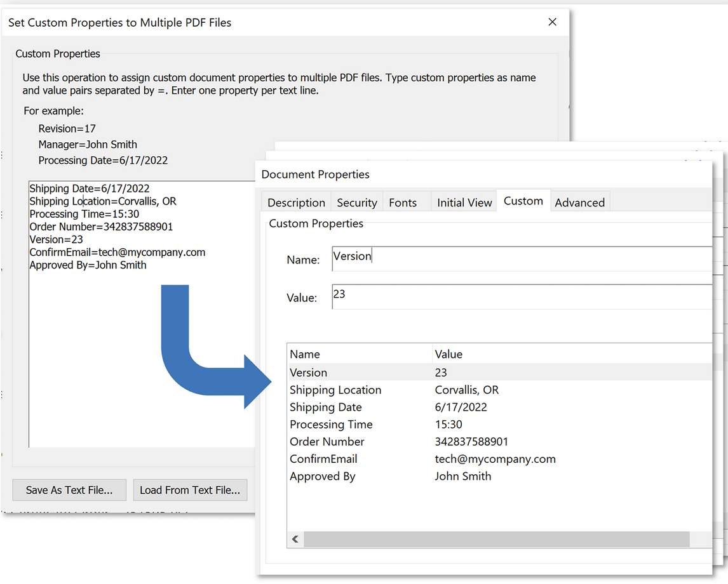Open the Description tab
This screenshot has width=728, height=584.
tap(296, 202)
